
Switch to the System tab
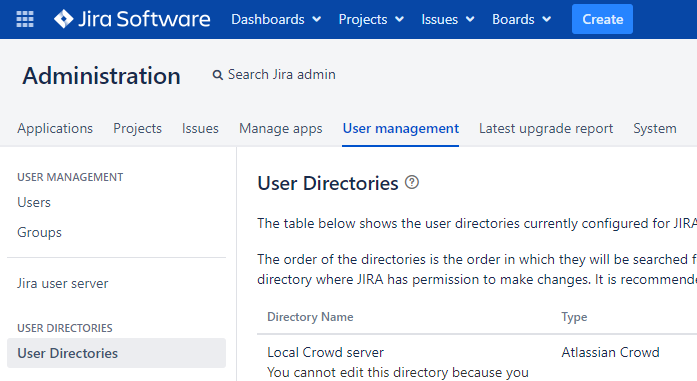(655, 128)
